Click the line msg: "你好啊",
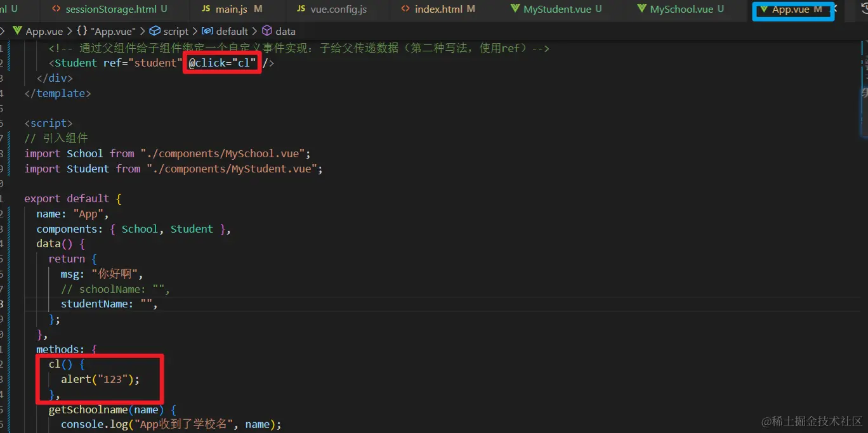The image size is (868, 433). click(103, 274)
